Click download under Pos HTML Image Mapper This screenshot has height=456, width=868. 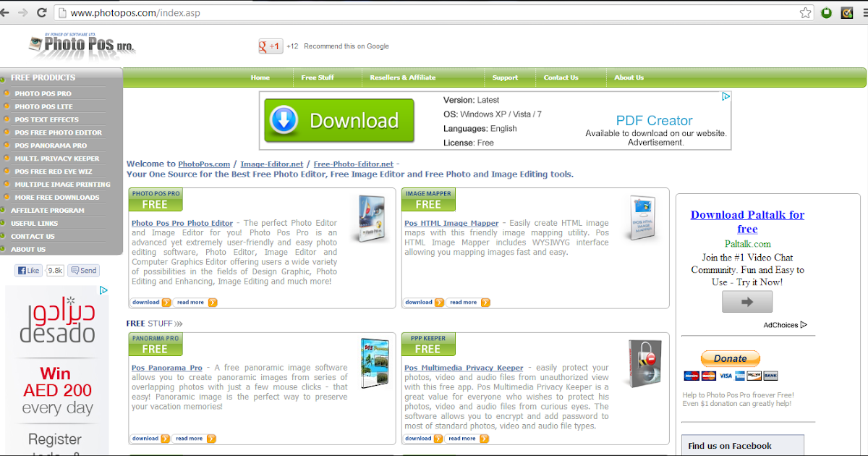(x=424, y=303)
